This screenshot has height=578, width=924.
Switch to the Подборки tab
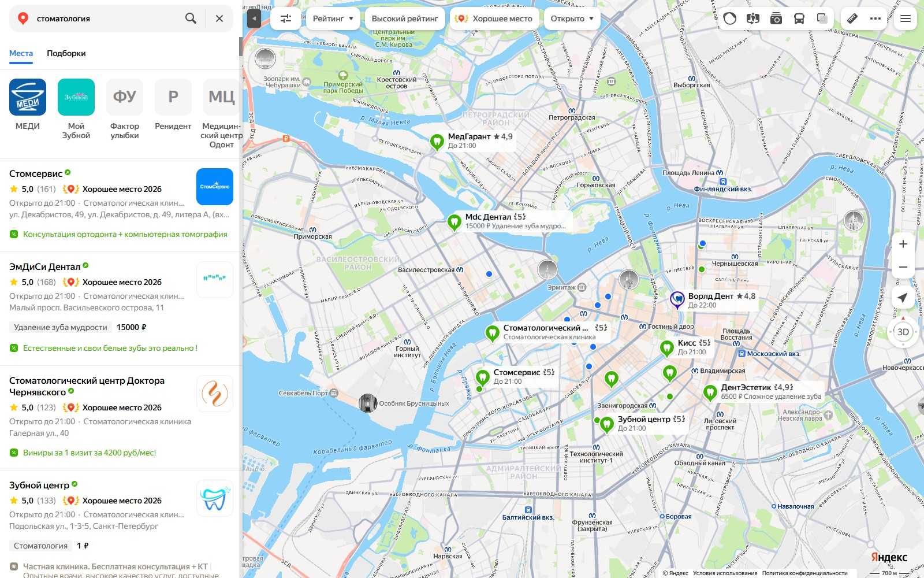coord(66,53)
